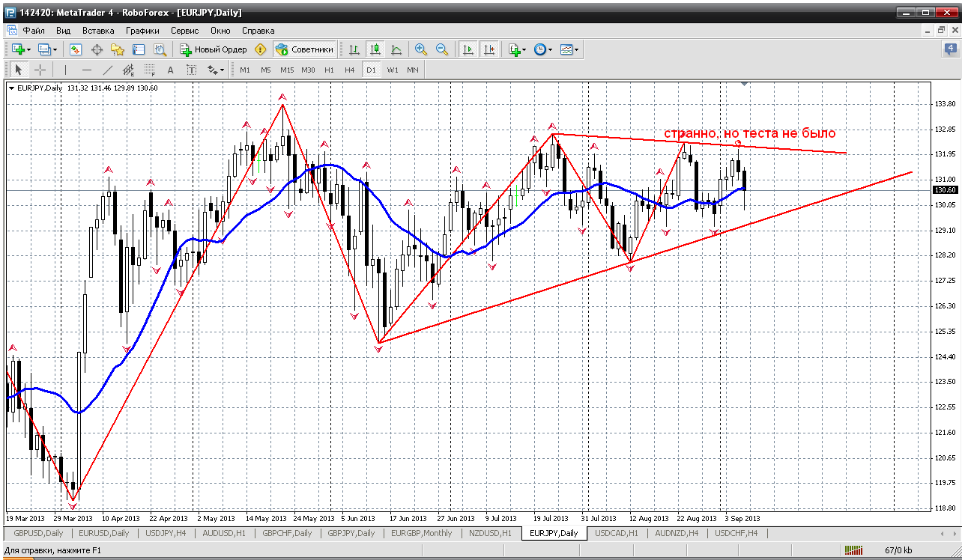Switch chart to line chart mode
The image size is (965, 560).
(396, 49)
